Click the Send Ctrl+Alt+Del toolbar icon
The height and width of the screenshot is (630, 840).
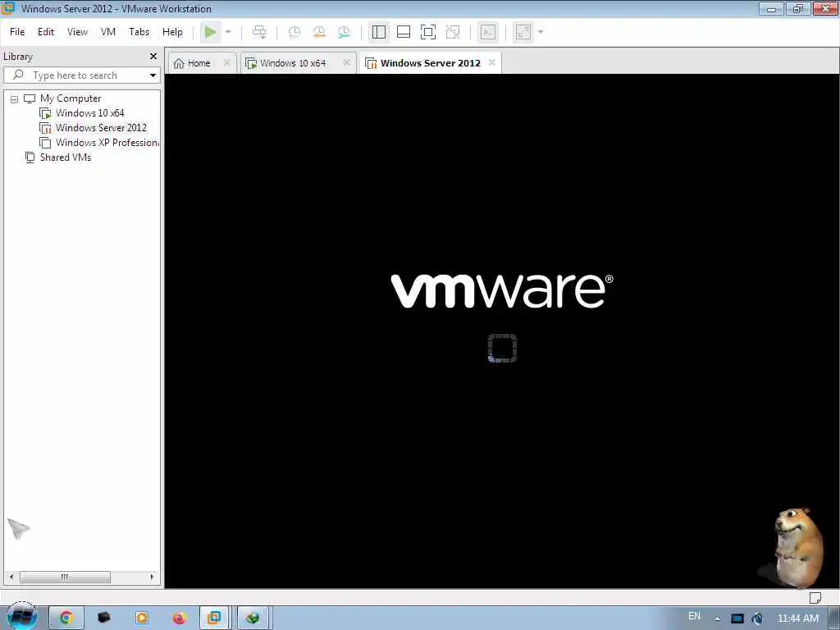coord(259,32)
